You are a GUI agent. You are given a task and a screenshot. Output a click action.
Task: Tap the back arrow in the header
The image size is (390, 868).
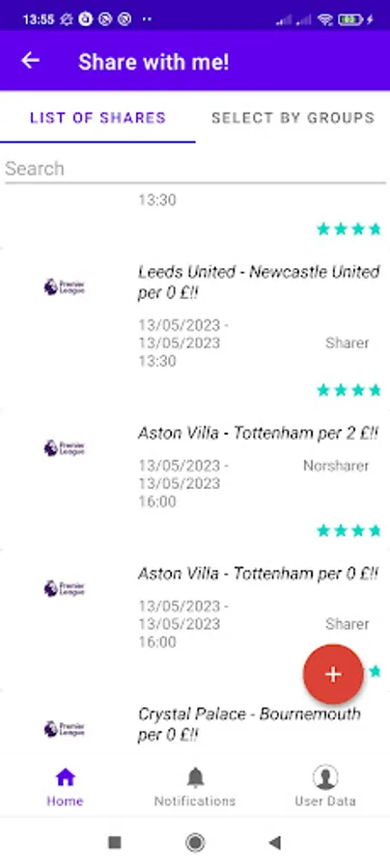pyautogui.click(x=30, y=61)
